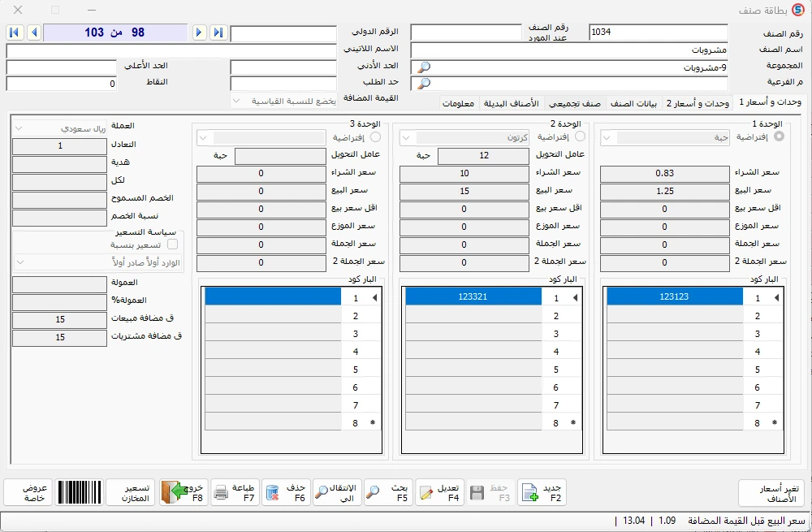The height and width of the screenshot is (532, 812).
Task: Click تسعير المخازن button
Action: coord(131,492)
